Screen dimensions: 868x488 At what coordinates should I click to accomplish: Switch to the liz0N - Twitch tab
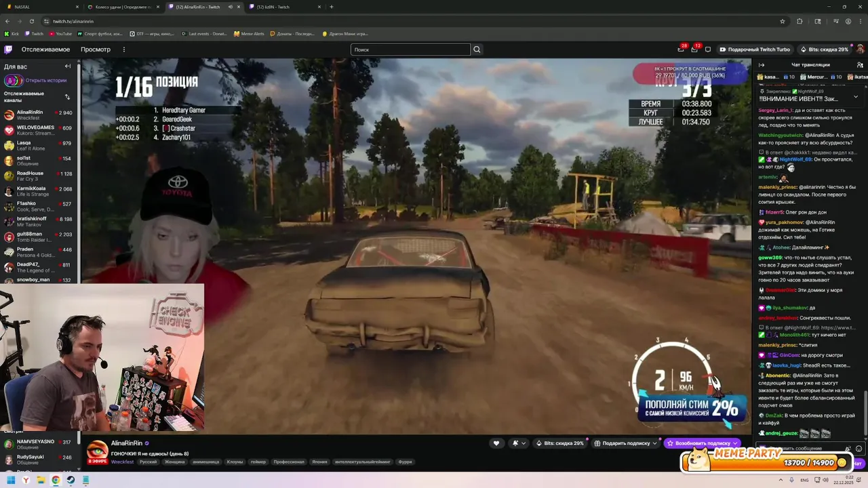285,7
